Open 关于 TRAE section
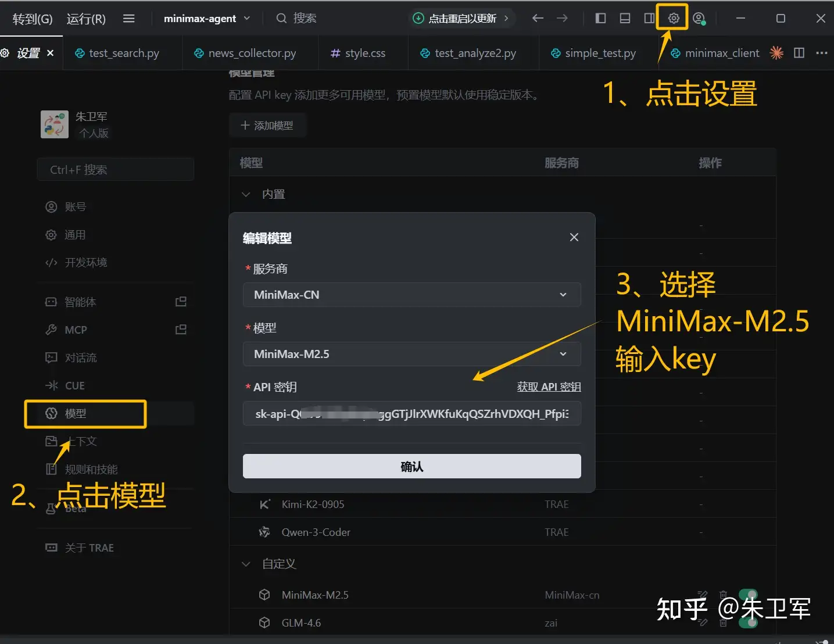 115,548
